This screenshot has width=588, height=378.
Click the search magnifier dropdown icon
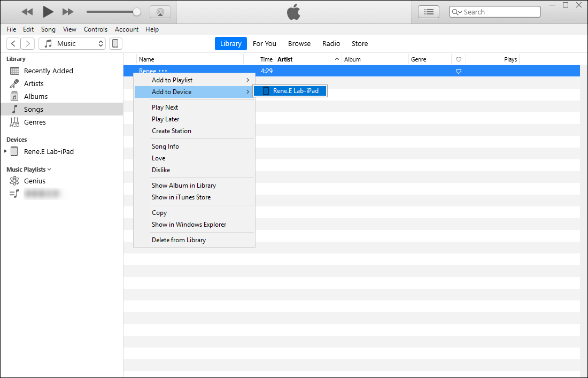tap(457, 12)
